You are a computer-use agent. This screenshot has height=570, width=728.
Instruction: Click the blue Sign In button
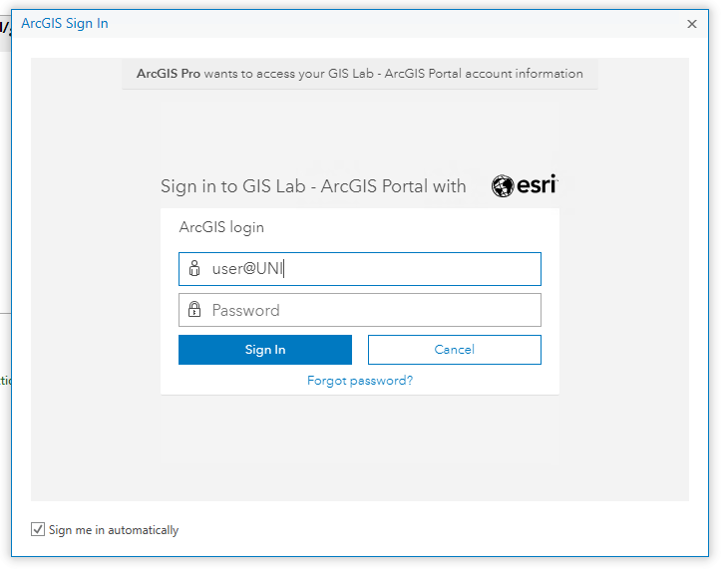pos(265,350)
